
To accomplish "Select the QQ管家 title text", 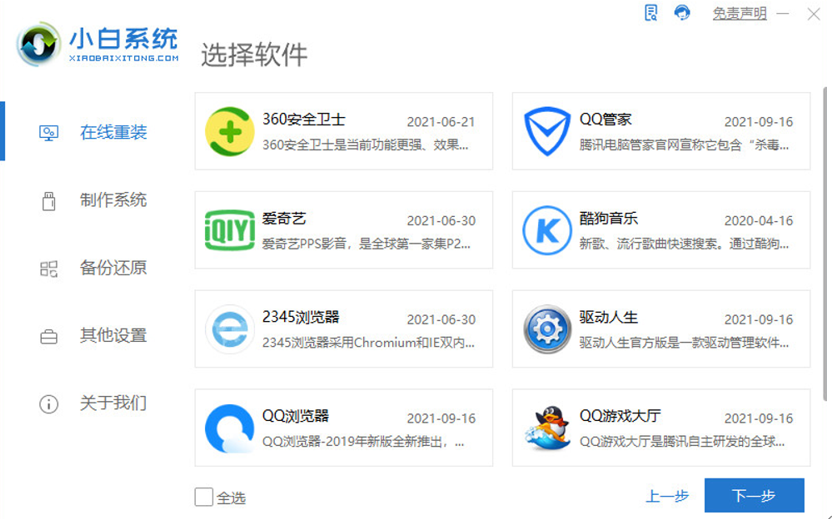I will 605,119.
